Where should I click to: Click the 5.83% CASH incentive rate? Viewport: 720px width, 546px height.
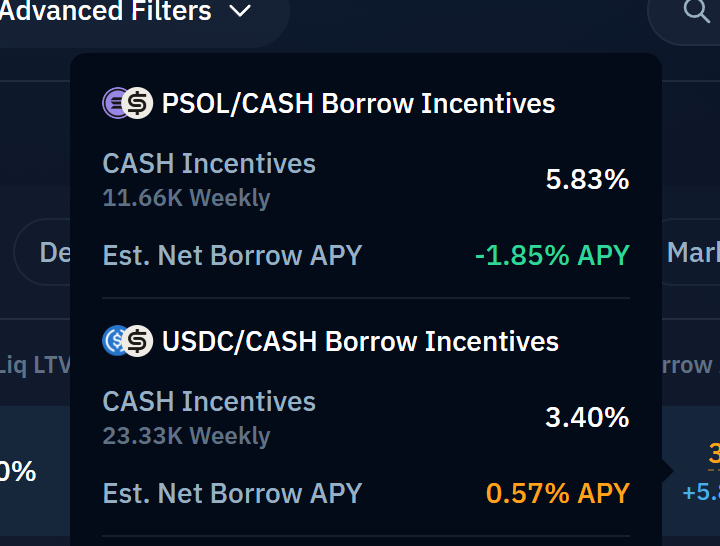tap(587, 180)
